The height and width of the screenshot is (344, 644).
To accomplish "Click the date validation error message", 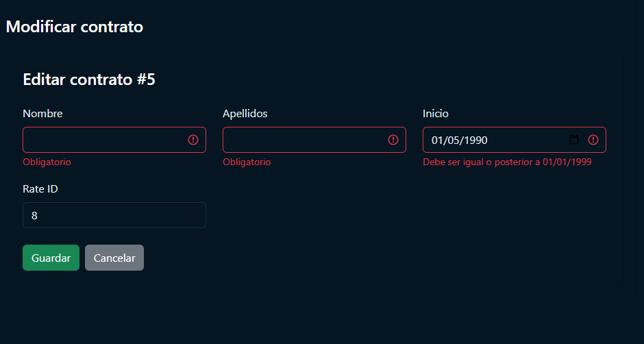I will pyautogui.click(x=507, y=162).
